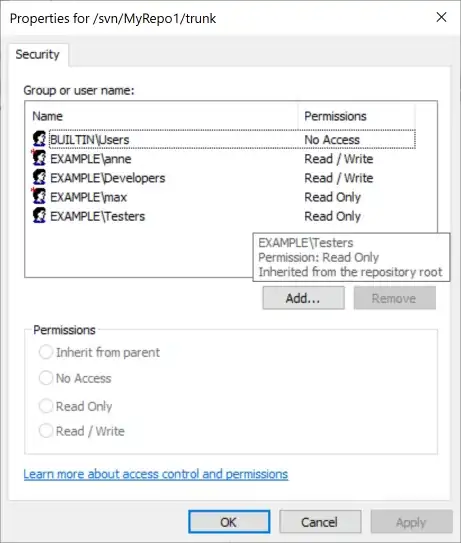The image size is (461, 543).
Task: Open Learn more about access control link
Action: point(156,474)
